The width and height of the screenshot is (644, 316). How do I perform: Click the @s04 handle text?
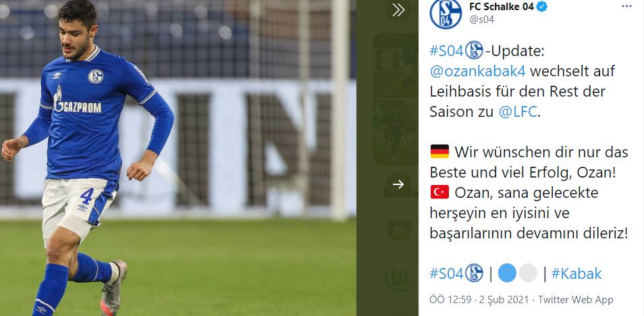pyautogui.click(x=481, y=20)
